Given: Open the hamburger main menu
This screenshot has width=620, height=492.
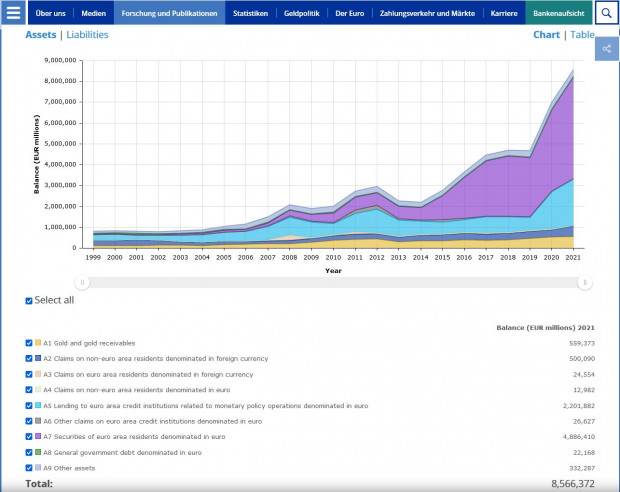Looking at the screenshot, I should pyautogui.click(x=14, y=13).
